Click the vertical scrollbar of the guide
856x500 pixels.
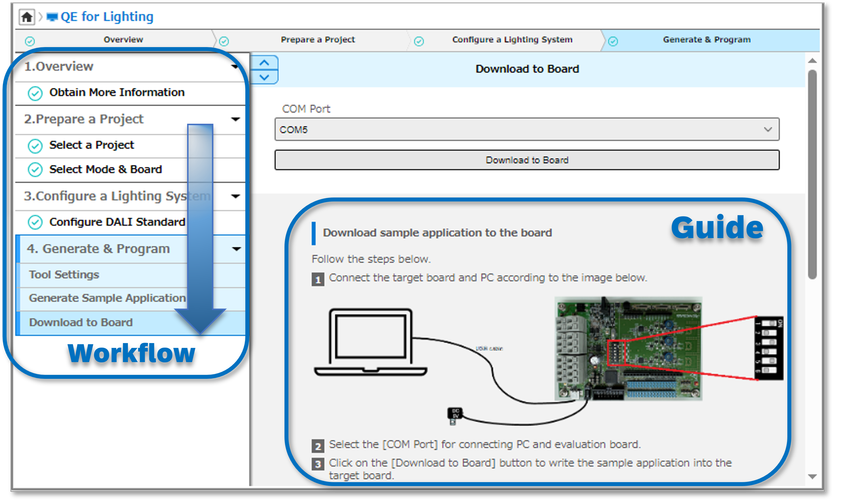[812, 180]
